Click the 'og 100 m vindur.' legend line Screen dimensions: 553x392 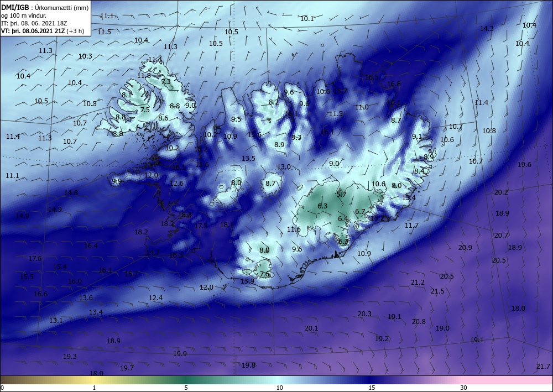click(x=24, y=15)
